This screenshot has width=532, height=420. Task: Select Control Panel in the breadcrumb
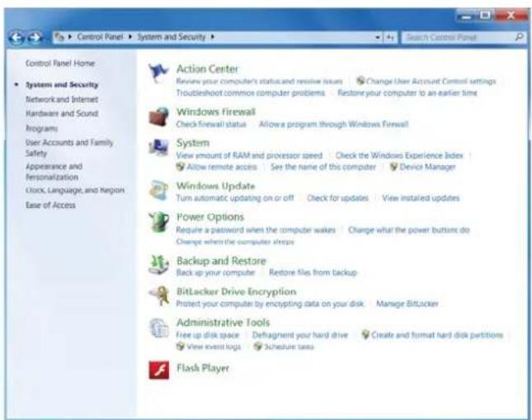tap(100, 36)
